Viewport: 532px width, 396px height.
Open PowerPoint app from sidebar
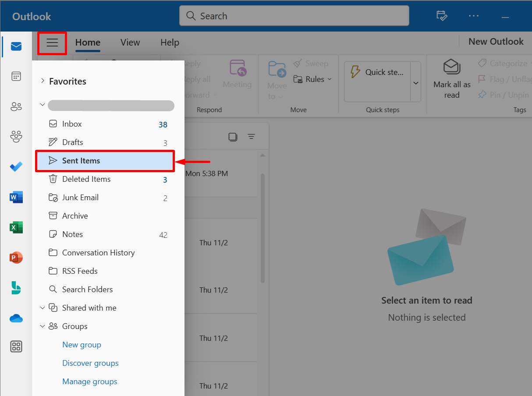pos(16,258)
